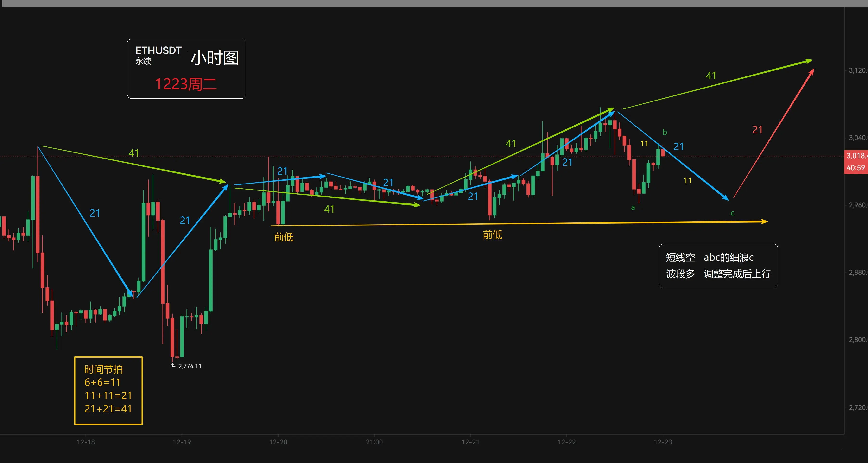
Task: Click the 小时图 timeframe label
Action: click(215, 58)
